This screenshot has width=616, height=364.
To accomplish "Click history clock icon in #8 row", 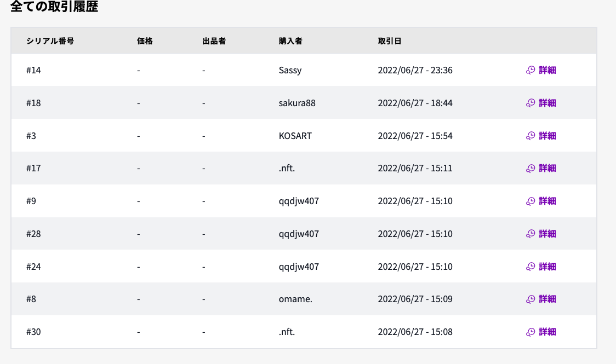I will (531, 299).
